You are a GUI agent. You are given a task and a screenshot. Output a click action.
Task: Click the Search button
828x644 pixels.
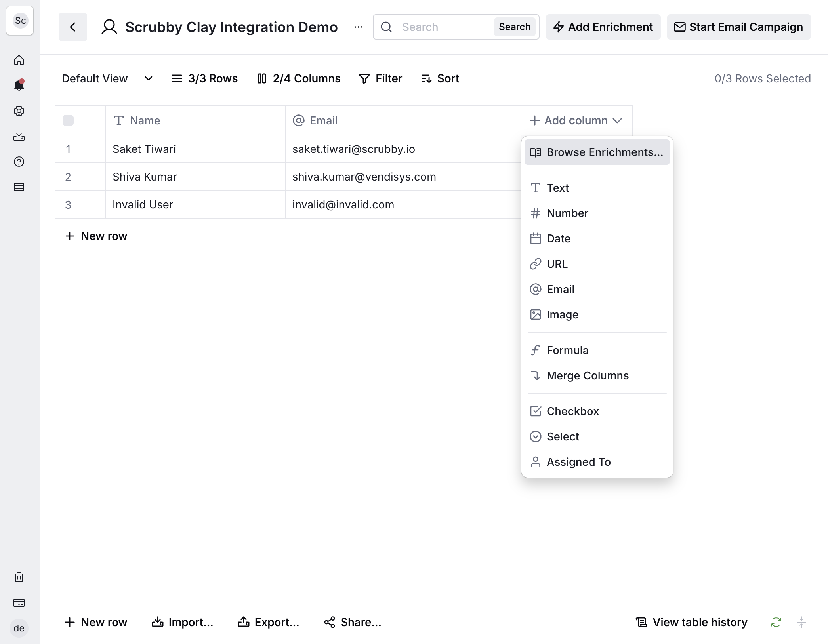514,27
